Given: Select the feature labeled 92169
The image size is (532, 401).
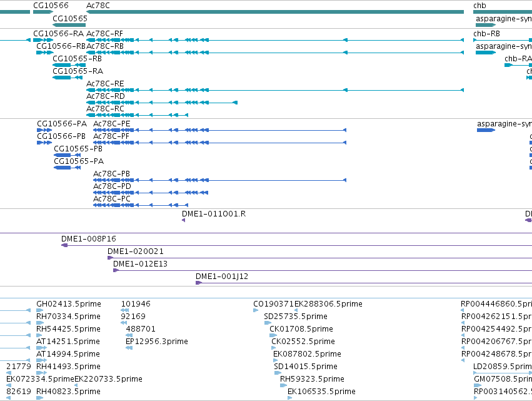Looking at the screenshot, I should [124, 323].
